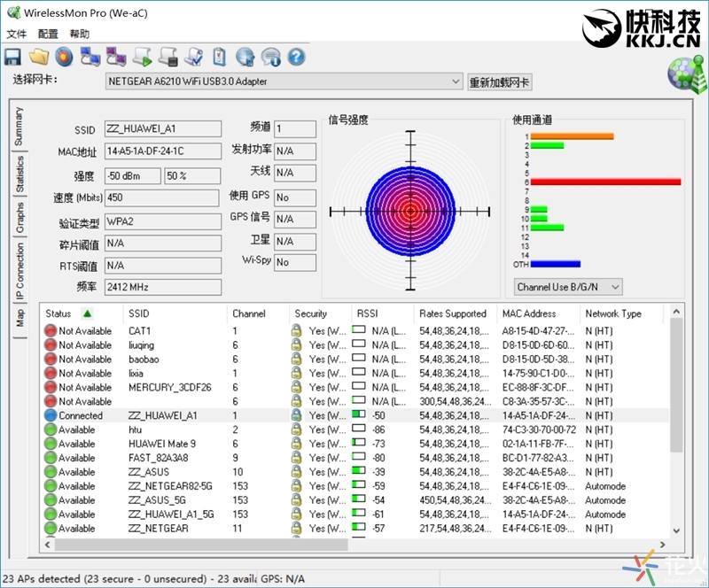709x588 pixels.
Task: Click the 重新加载网卡 reload adapter button
Action: pyautogui.click(x=499, y=82)
